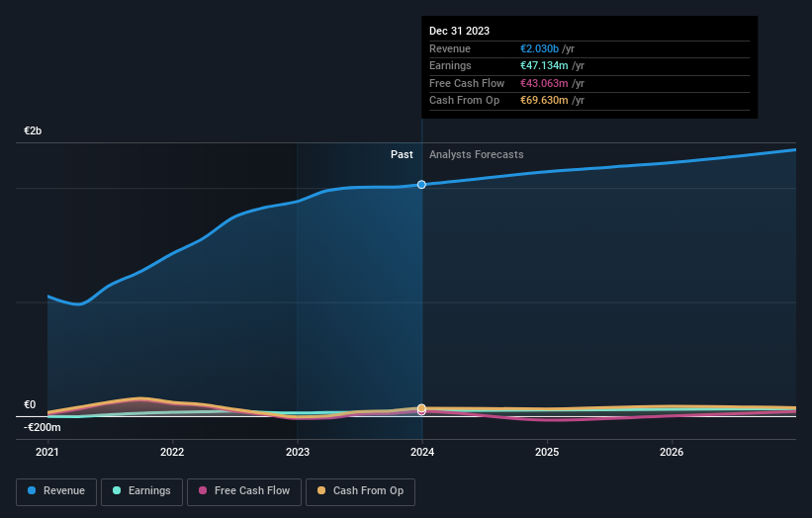Toggle the Cash From Op legend series

pos(360,491)
